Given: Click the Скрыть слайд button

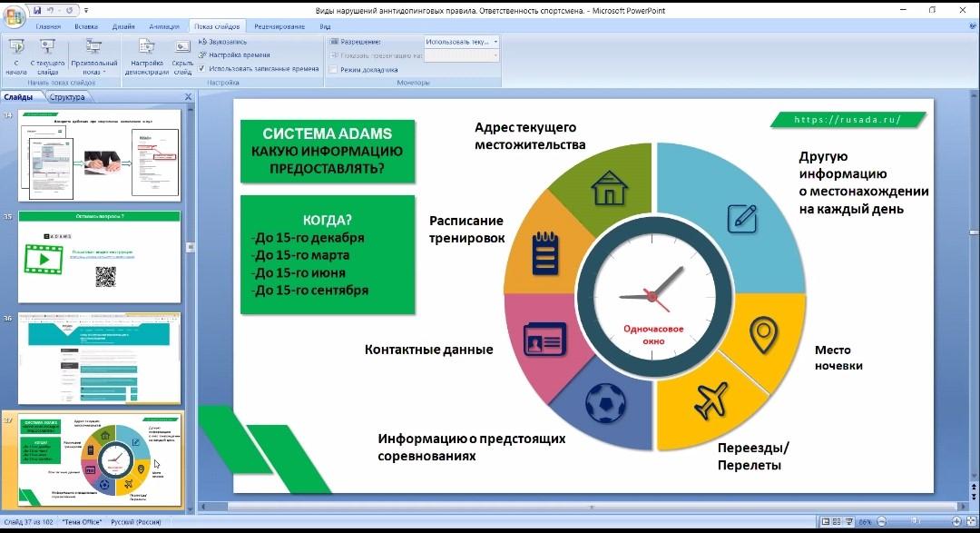Looking at the screenshot, I should pyautogui.click(x=182, y=57).
